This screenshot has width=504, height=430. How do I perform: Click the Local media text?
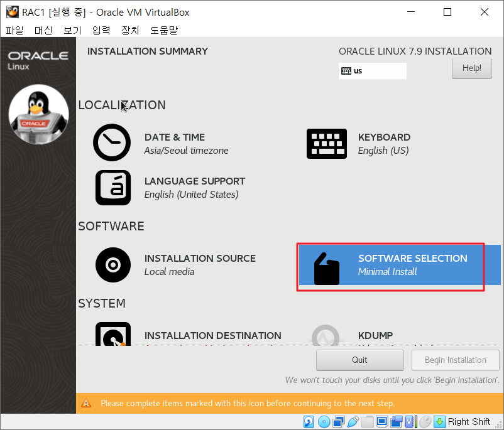(x=169, y=272)
